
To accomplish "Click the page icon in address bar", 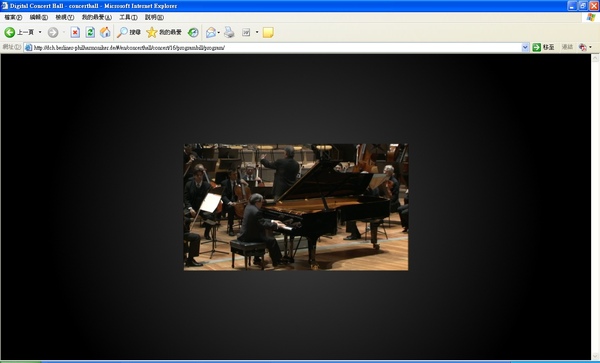I will (x=28, y=47).
